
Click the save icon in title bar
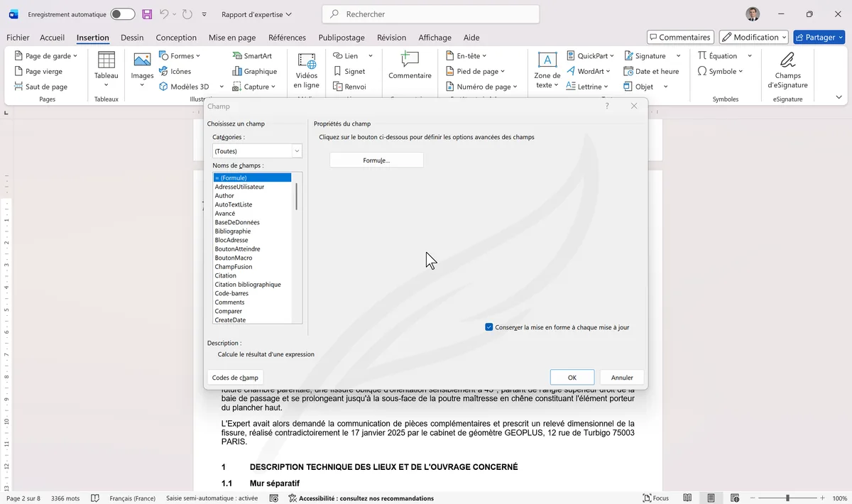(147, 14)
